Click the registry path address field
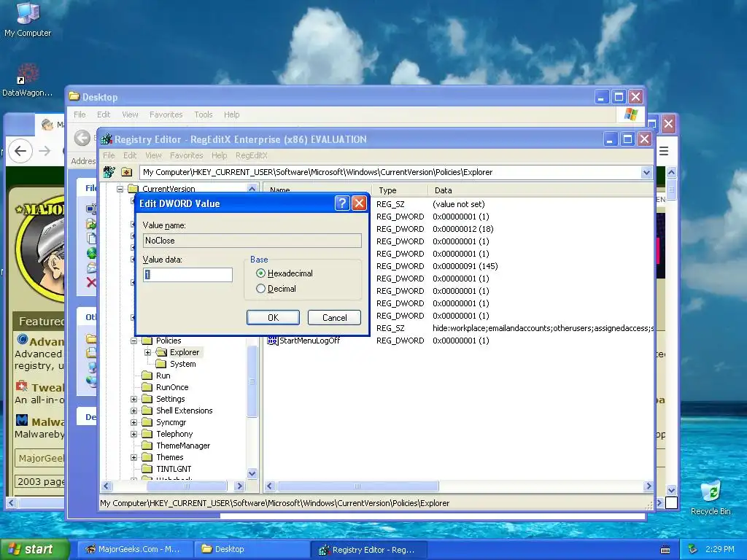The width and height of the screenshot is (747, 560). click(x=391, y=172)
